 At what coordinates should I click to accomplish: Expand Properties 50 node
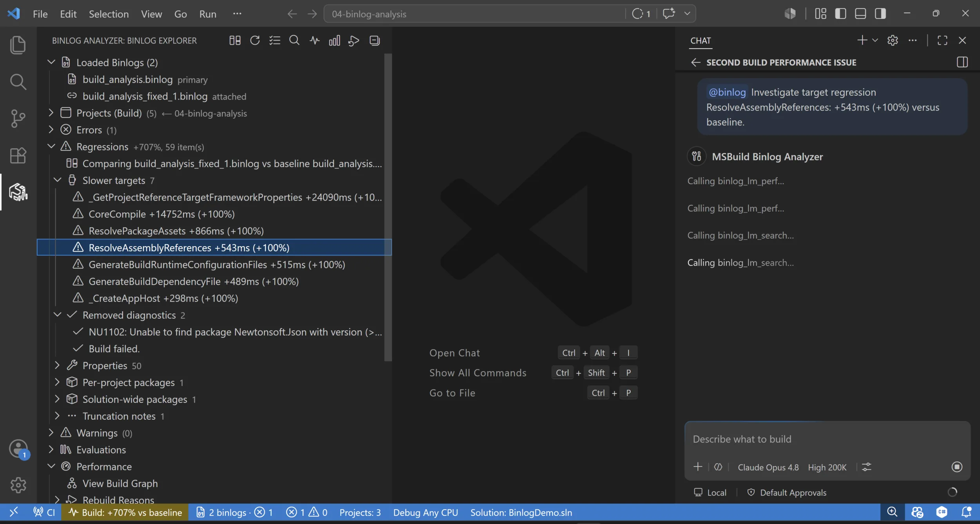click(x=57, y=366)
